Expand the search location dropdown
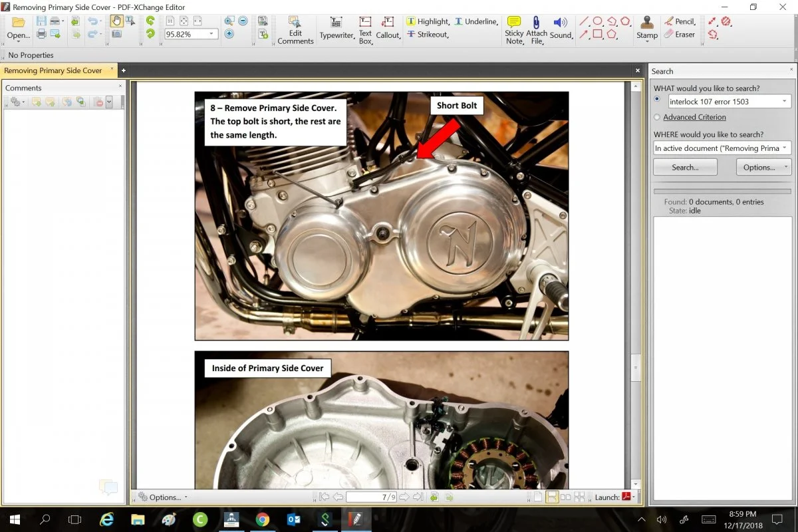 pos(785,148)
